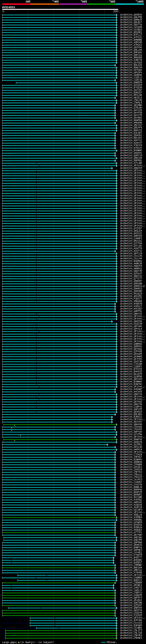
Task: Click the red 20% identity legend segment
Action: coord(16,4)
